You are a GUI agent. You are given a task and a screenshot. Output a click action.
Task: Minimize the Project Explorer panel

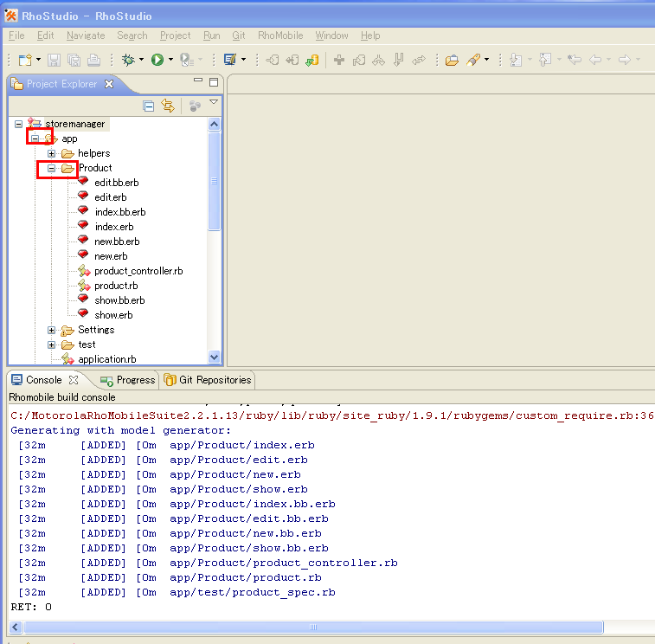(198, 80)
